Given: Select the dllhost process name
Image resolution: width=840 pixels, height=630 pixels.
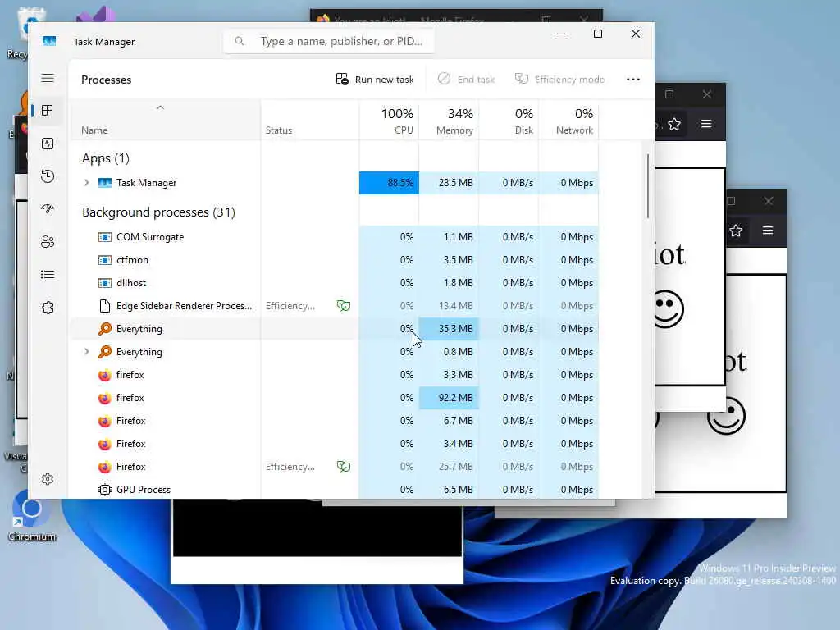Looking at the screenshot, I should [131, 283].
